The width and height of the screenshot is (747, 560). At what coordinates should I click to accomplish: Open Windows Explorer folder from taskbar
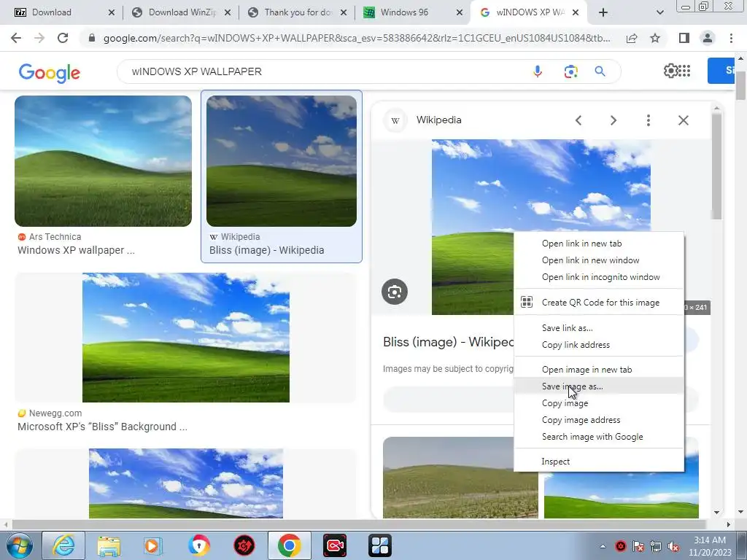coord(109,545)
